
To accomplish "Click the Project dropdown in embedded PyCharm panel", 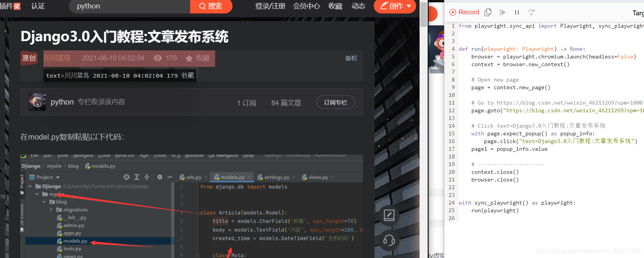I will tap(45, 177).
